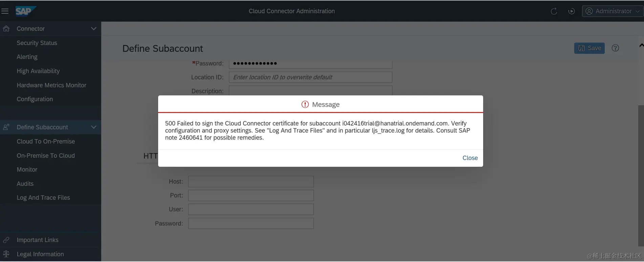
Task: Click the proxy Host input field
Action: 251,181
